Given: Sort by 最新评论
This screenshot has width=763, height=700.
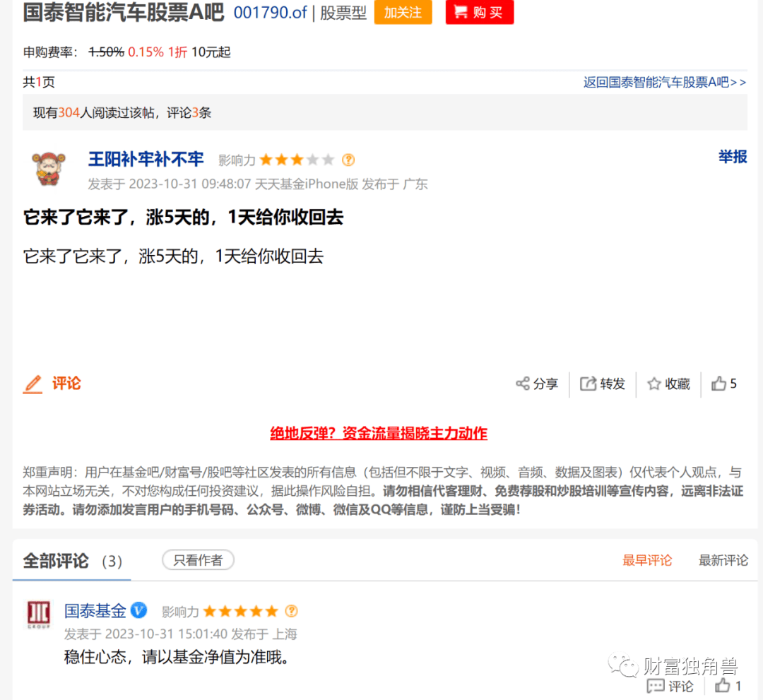Looking at the screenshot, I should (723, 560).
